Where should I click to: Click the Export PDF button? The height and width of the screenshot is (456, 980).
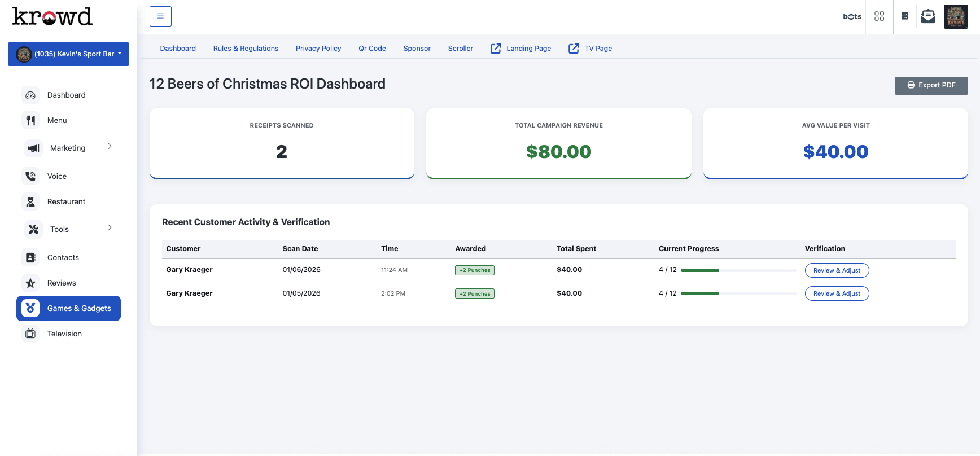click(931, 85)
